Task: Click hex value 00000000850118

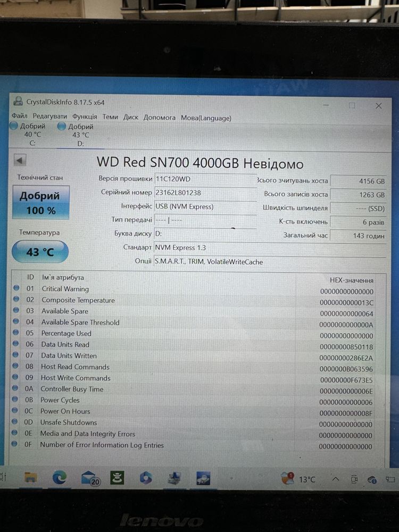Action: click(346, 347)
